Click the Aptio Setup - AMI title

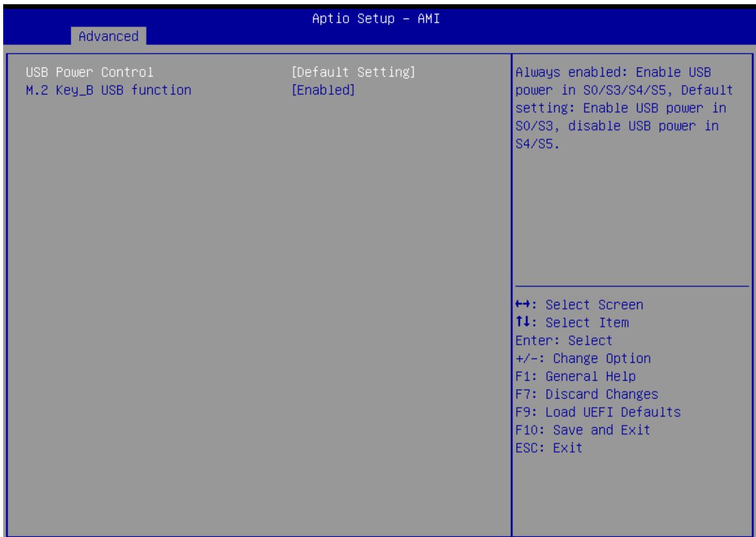(376, 18)
